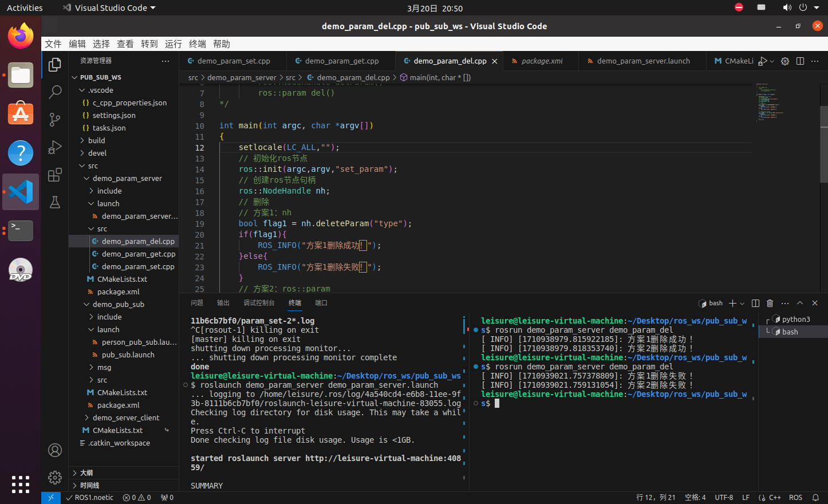Click the editor vertical scrollbar
Screen dimensions: 828x504
[x=823, y=143]
